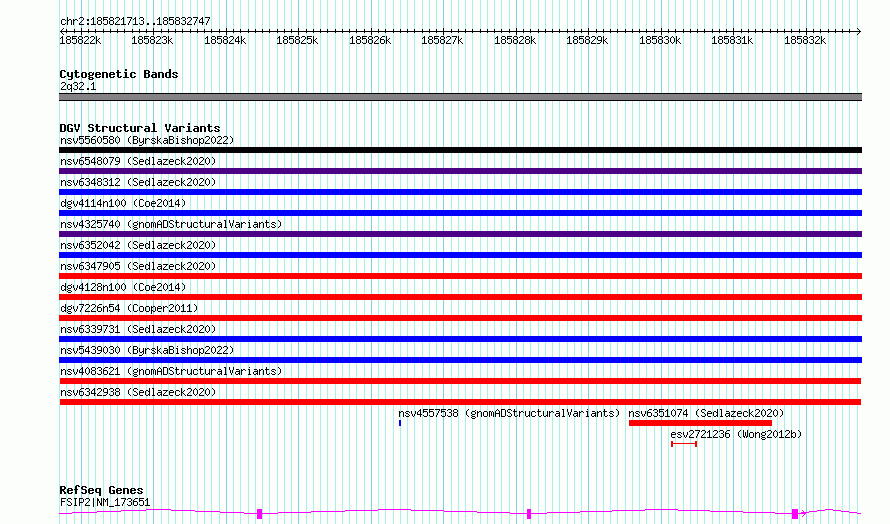Click the 185825k ruler position
The height and width of the screenshot is (524, 890).
pyautogui.click(x=297, y=40)
